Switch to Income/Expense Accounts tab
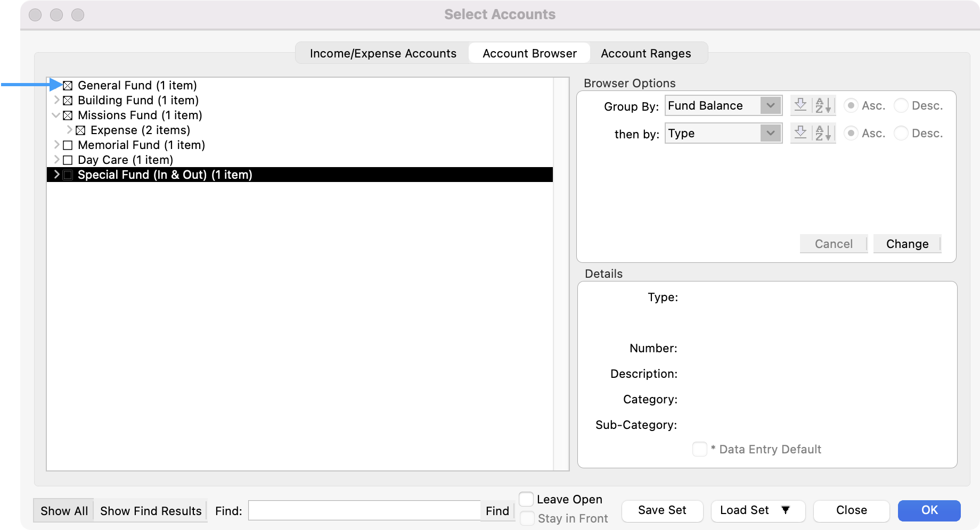This screenshot has height=530, width=980. 383,53
